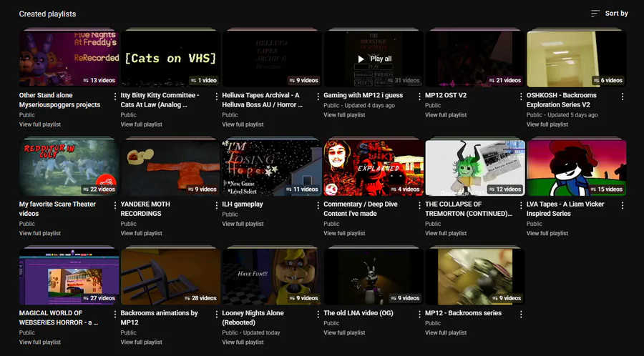The image size is (644, 356).
Task: View full playlist for Backrooms animations by MP12
Action: tap(141, 342)
